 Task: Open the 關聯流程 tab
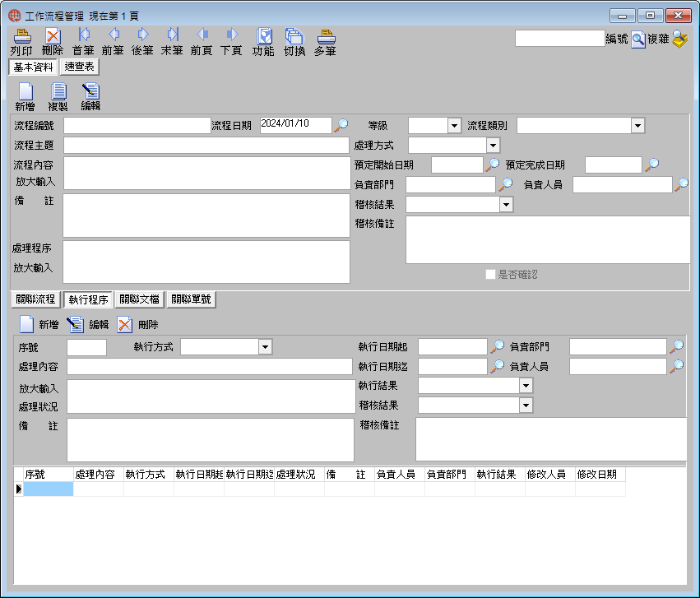[x=35, y=299]
